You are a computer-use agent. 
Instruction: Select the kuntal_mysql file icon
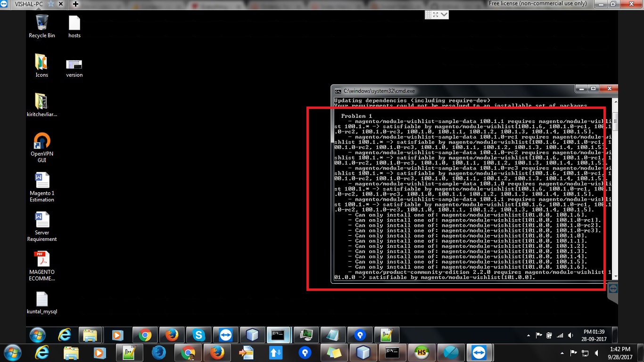(x=42, y=303)
